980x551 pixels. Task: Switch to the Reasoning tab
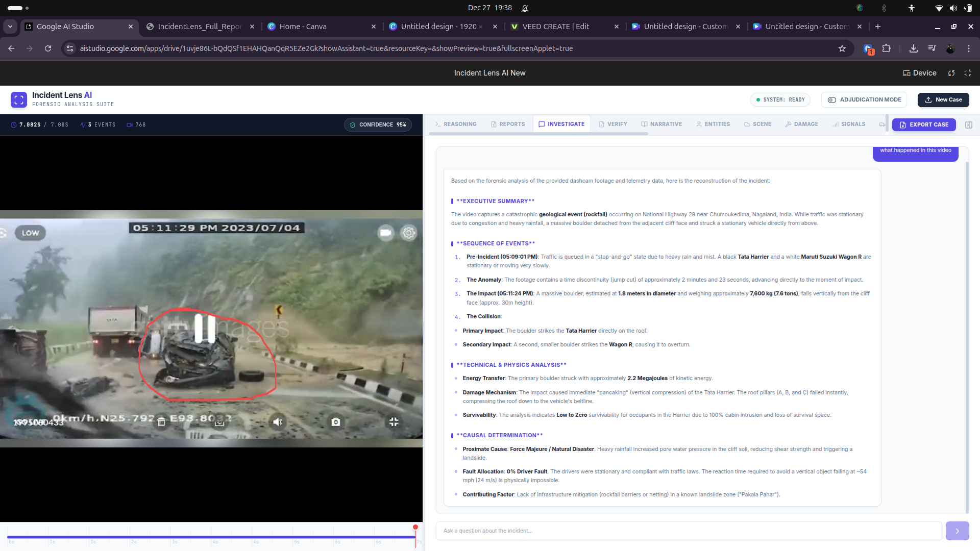(x=455, y=124)
